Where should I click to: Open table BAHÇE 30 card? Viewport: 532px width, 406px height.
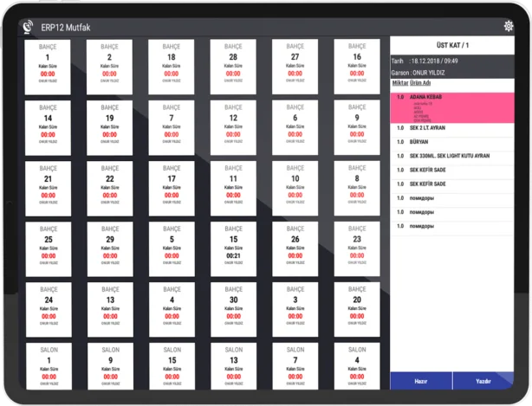(x=234, y=309)
